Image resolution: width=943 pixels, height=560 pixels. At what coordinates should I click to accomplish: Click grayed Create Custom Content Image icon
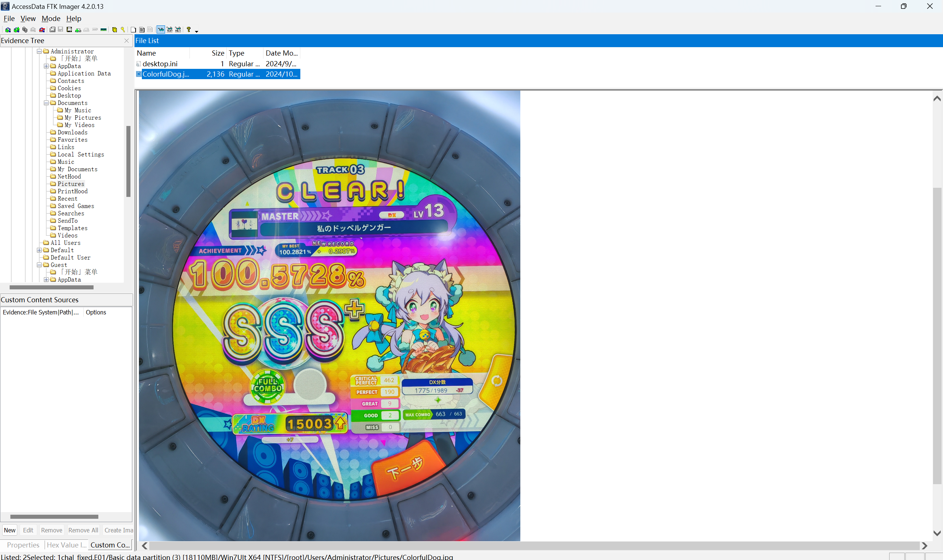[x=87, y=29]
